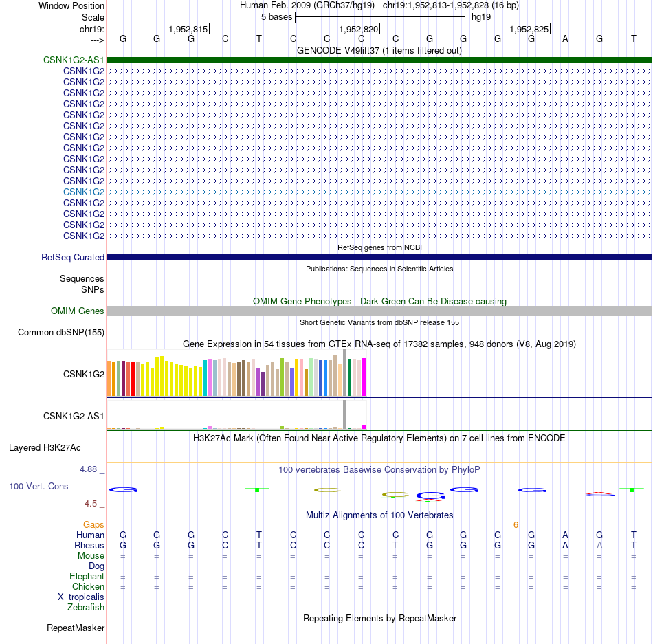Image resolution: width=653 pixels, height=644 pixels.
Task: Click the Common dbSNP(155) label
Action: [61, 332]
